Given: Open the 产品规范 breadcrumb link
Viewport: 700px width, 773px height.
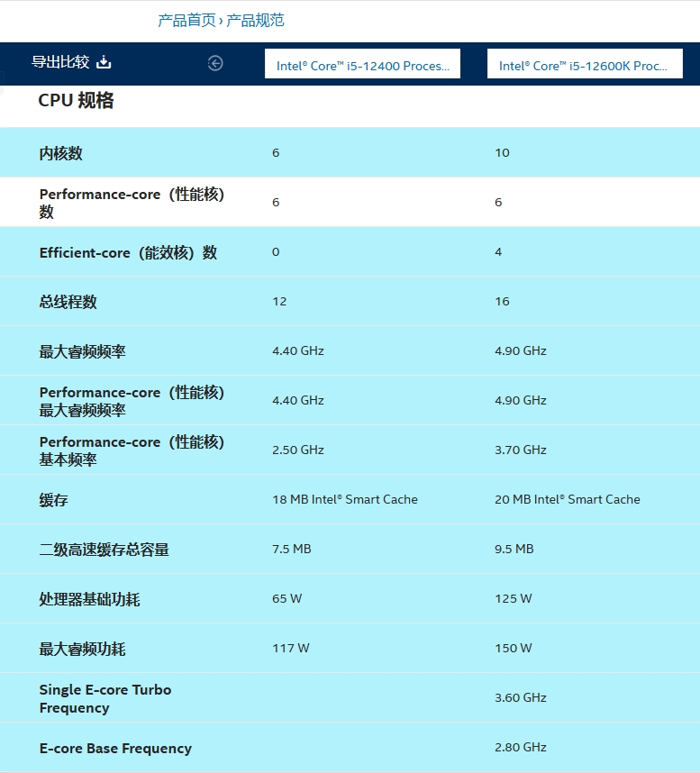Looking at the screenshot, I should point(255,20).
